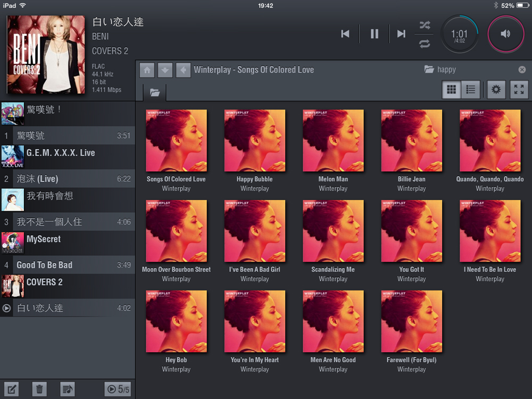The width and height of the screenshot is (532, 399).
Task: Close the browser panel with X button
Action: (522, 70)
